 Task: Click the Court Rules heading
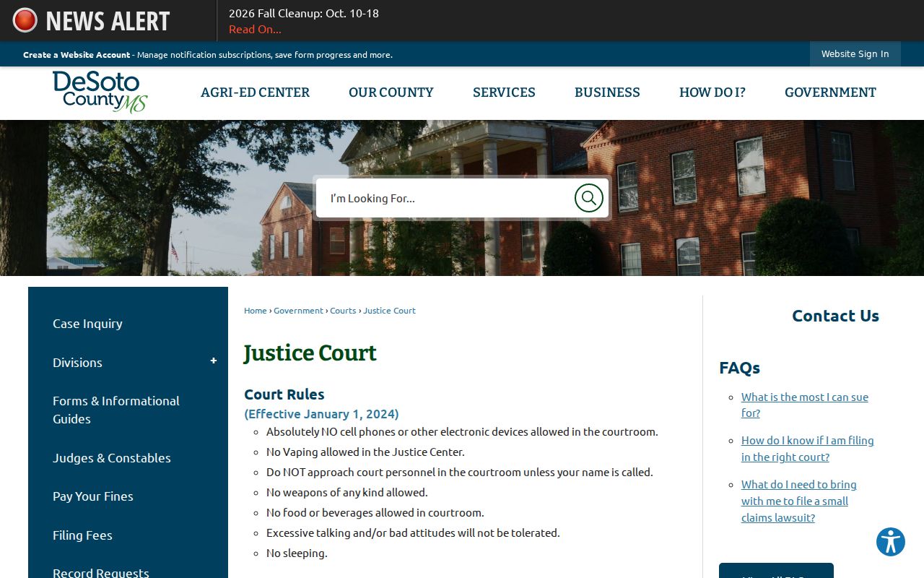284,394
